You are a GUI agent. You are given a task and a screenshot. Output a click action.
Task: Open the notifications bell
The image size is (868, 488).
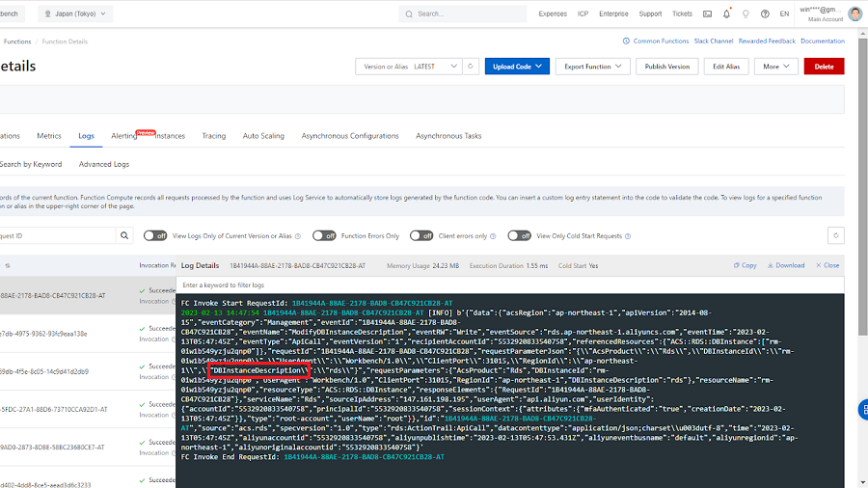727,14
